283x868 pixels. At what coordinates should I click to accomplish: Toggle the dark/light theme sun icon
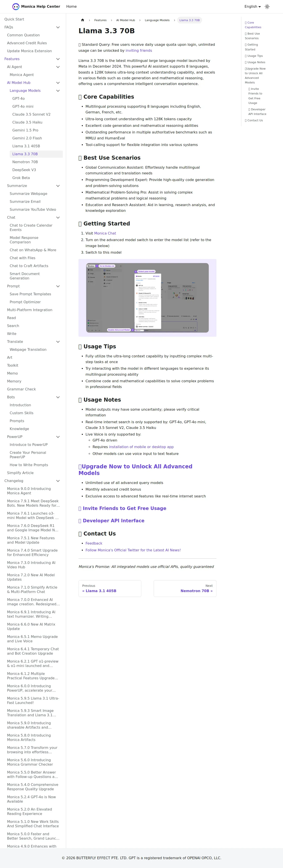267,6
